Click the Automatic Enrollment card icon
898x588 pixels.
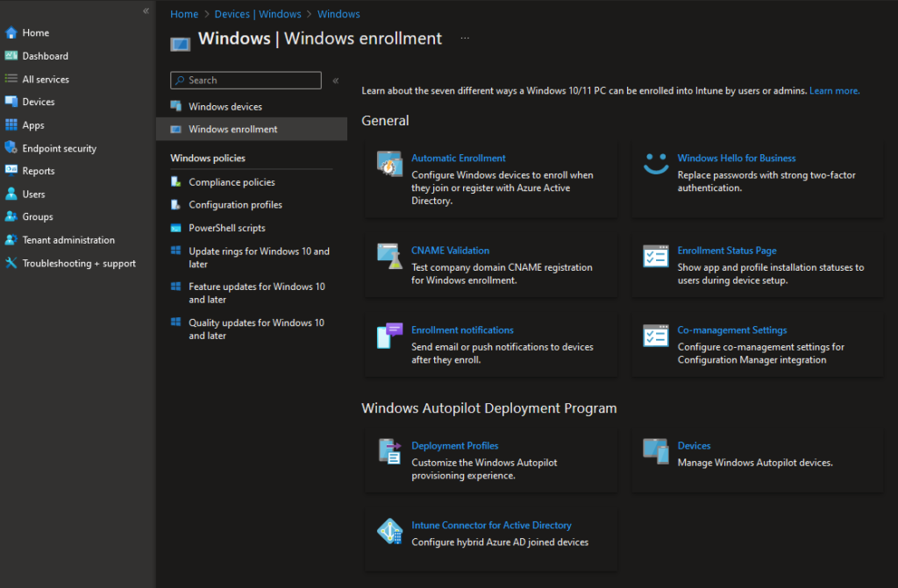pos(389,164)
